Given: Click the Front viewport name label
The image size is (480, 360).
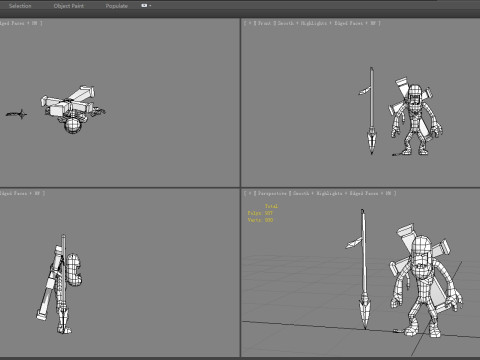Looking at the screenshot, I should (x=264, y=23).
